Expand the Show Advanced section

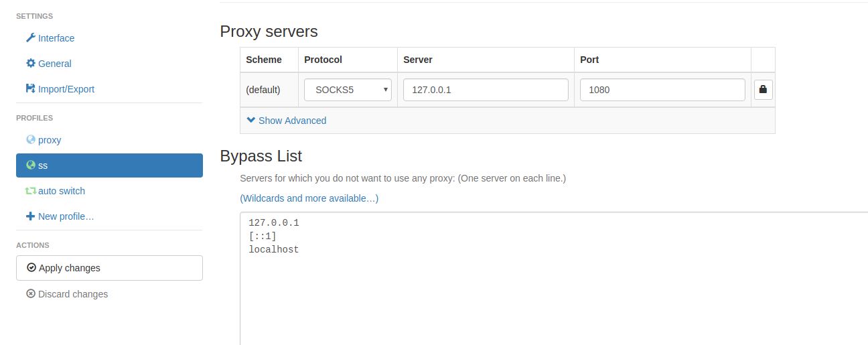pos(292,121)
